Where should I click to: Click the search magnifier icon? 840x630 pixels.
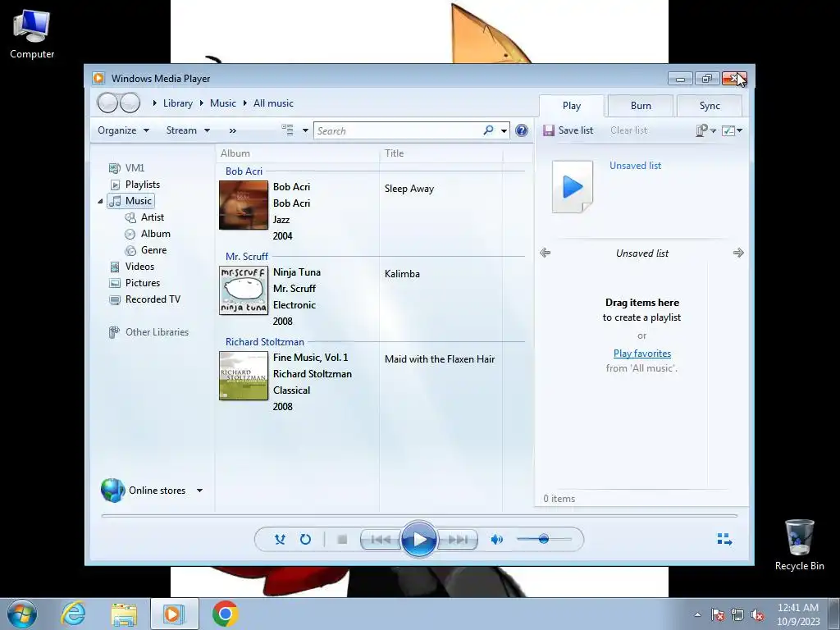click(x=488, y=130)
